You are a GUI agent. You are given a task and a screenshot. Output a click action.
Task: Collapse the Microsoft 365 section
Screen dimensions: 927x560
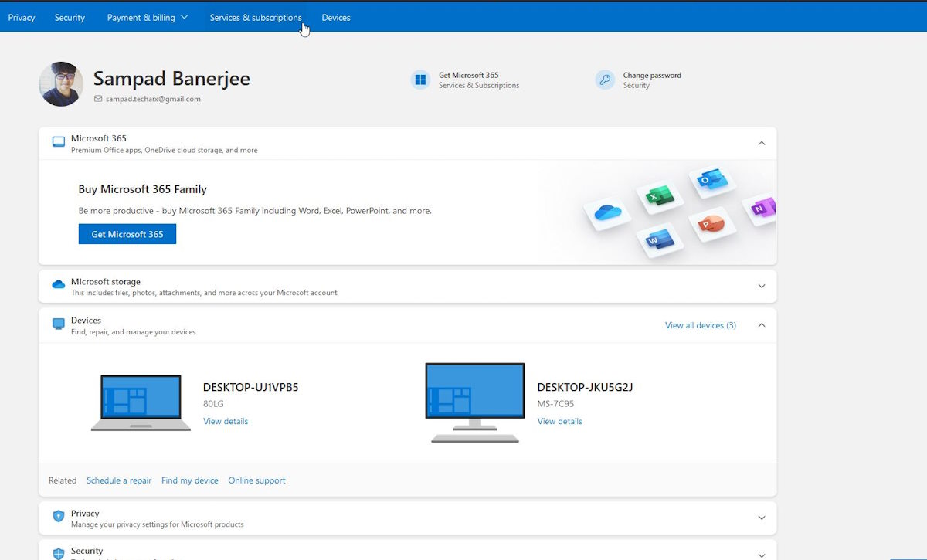761,144
